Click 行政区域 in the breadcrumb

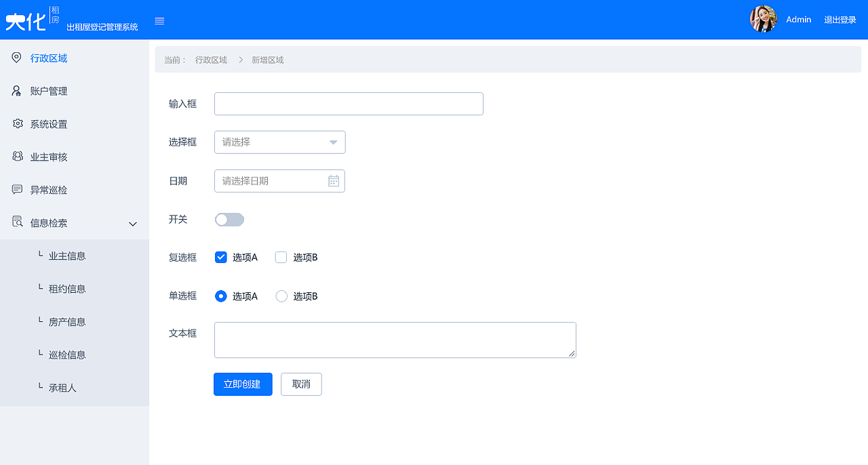pyautogui.click(x=210, y=60)
